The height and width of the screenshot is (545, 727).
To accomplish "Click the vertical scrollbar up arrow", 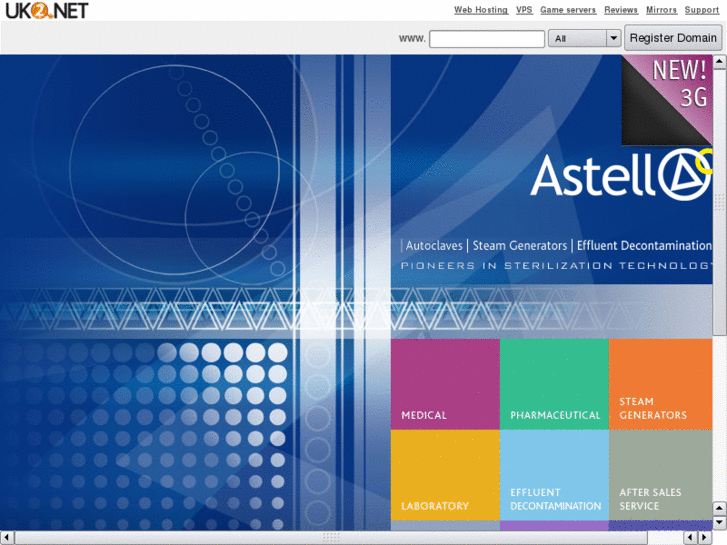I will pyautogui.click(x=719, y=61).
